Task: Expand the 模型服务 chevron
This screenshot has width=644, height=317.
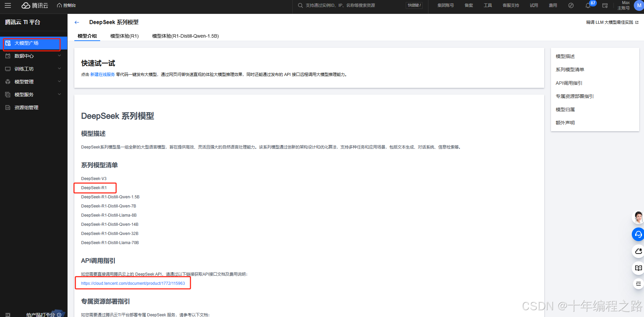Action: 59,94
